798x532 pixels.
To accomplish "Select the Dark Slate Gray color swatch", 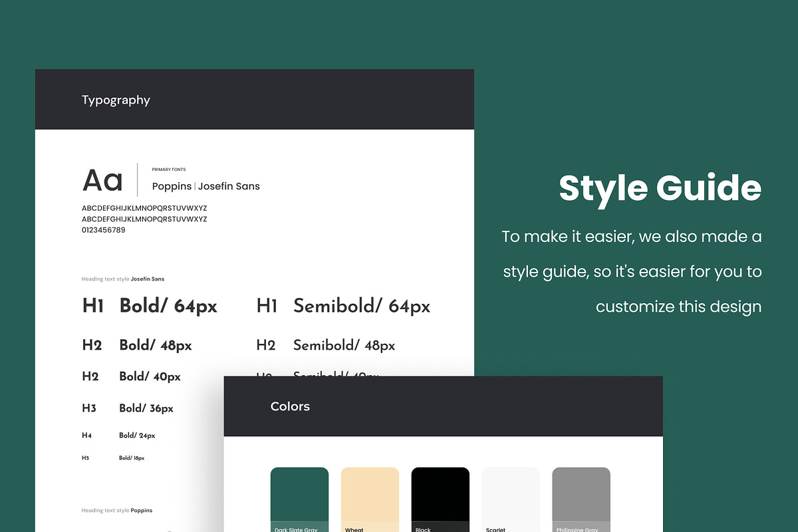I will point(299,499).
